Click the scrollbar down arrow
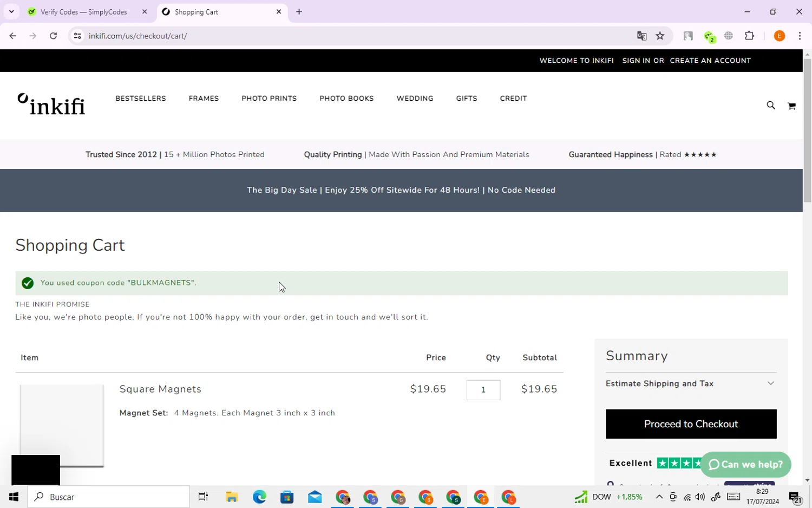The image size is (812, 508). click(x=807, y=480)
